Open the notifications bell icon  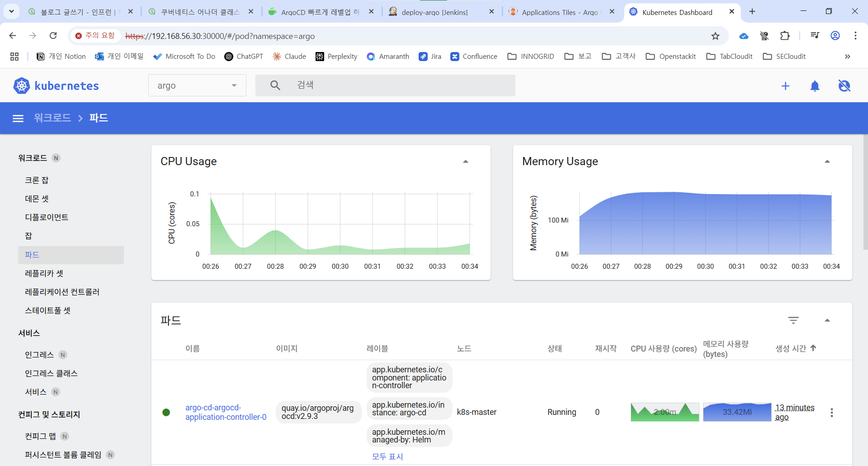[815, 86]
